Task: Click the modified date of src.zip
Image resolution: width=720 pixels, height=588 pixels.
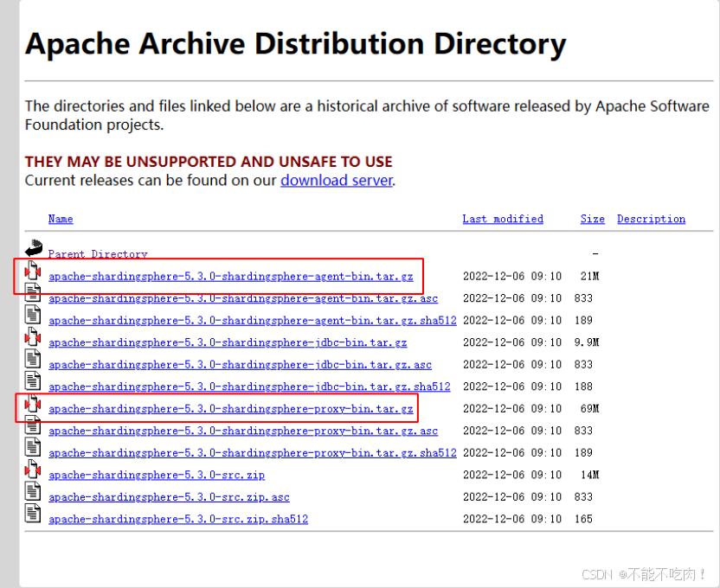Action: click(512, 475)
